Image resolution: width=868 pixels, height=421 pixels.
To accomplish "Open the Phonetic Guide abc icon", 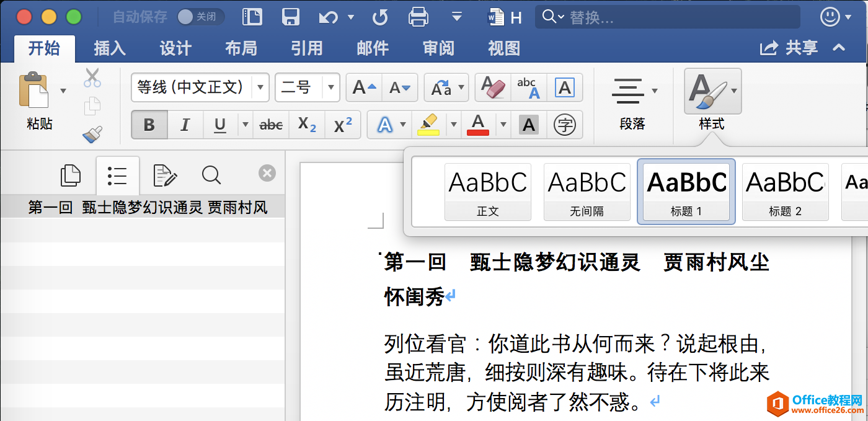I will tap(528, 87).
